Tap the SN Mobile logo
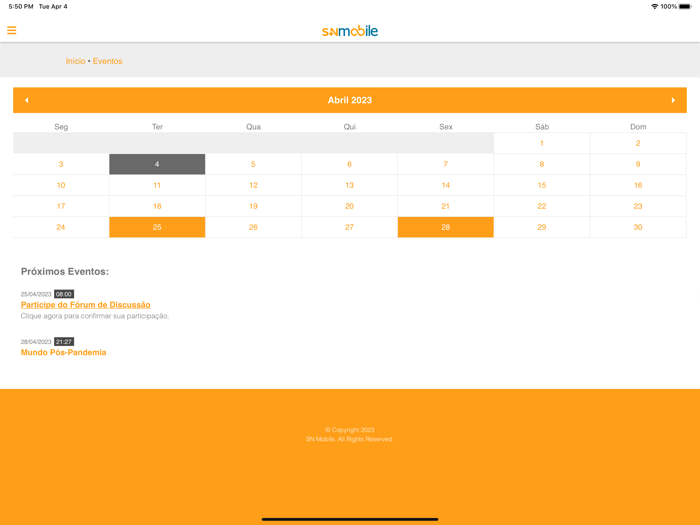 click(x=350, y=31)
